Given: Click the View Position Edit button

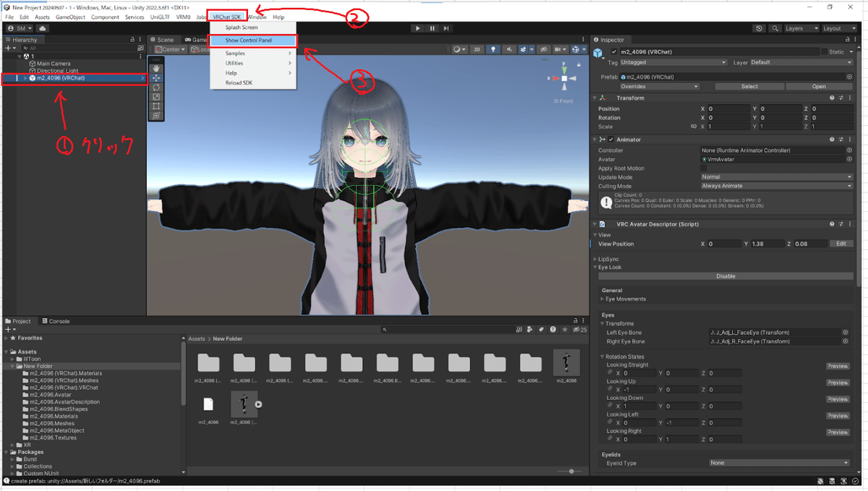Looking at the screenshot, I should tap(841, 244).
